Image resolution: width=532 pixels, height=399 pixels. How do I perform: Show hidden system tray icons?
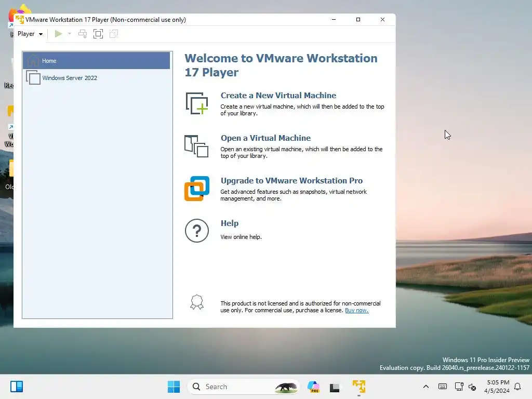point(426,387)
